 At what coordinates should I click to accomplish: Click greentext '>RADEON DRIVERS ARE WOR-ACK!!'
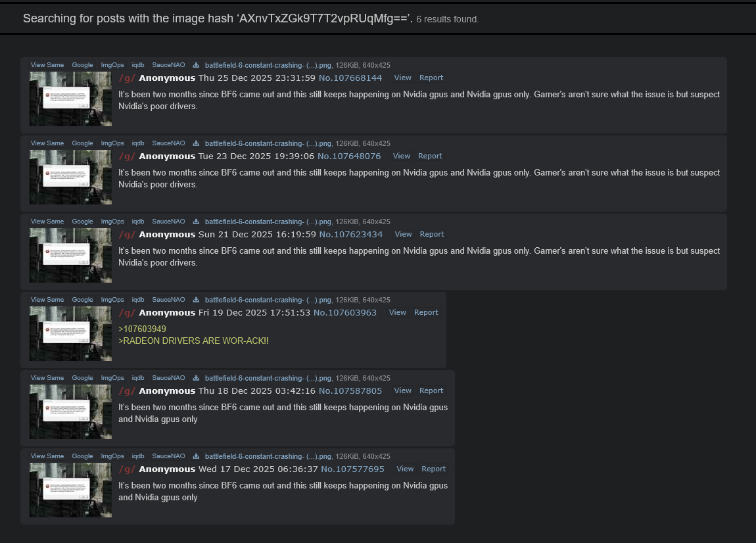tap(193, 341)
